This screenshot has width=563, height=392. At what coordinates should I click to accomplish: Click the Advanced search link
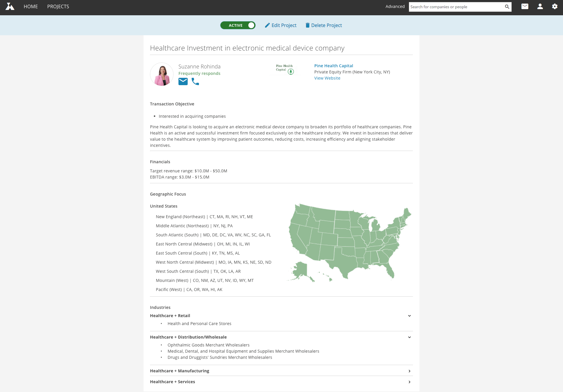395,6
